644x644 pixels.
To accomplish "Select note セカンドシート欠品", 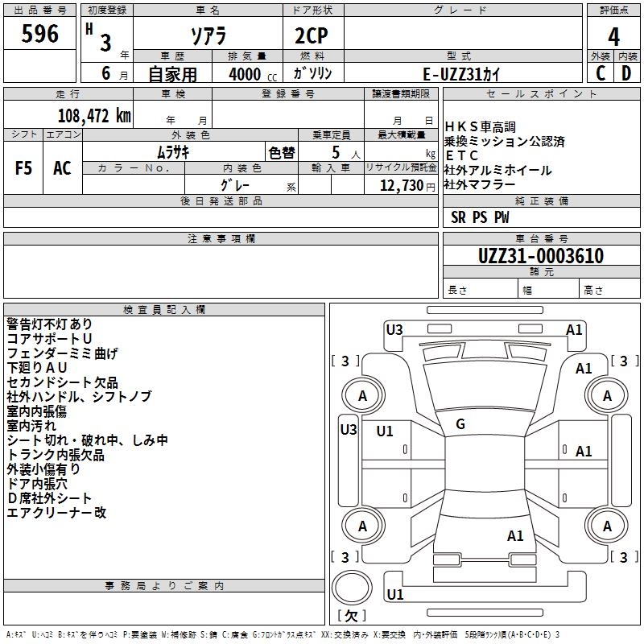I will coord(62,382).
